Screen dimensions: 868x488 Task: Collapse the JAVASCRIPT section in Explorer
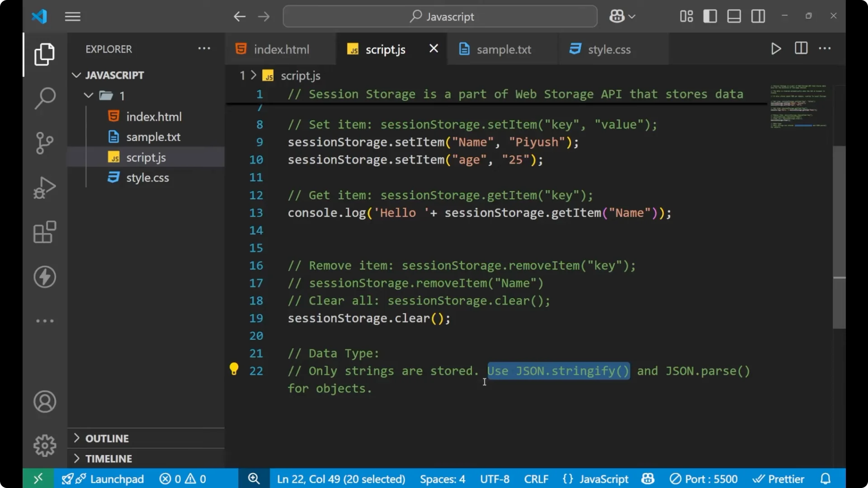click(76, 75)
